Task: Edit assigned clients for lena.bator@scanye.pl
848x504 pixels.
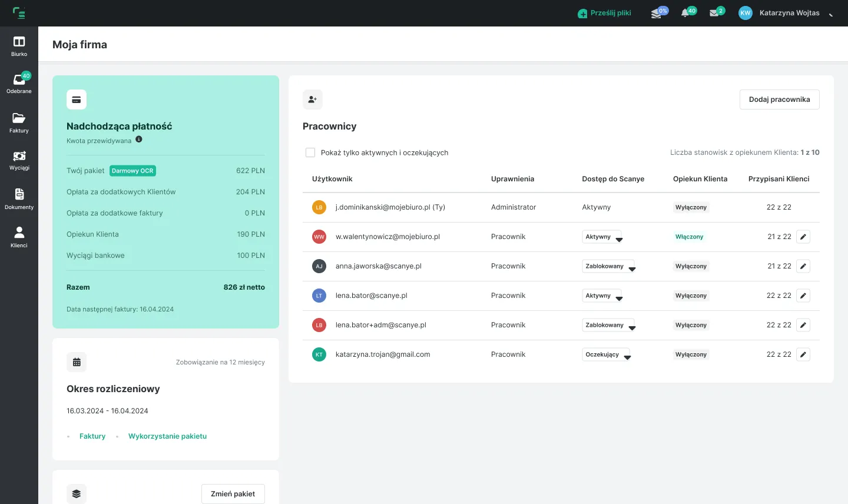Action: [803, 296]
